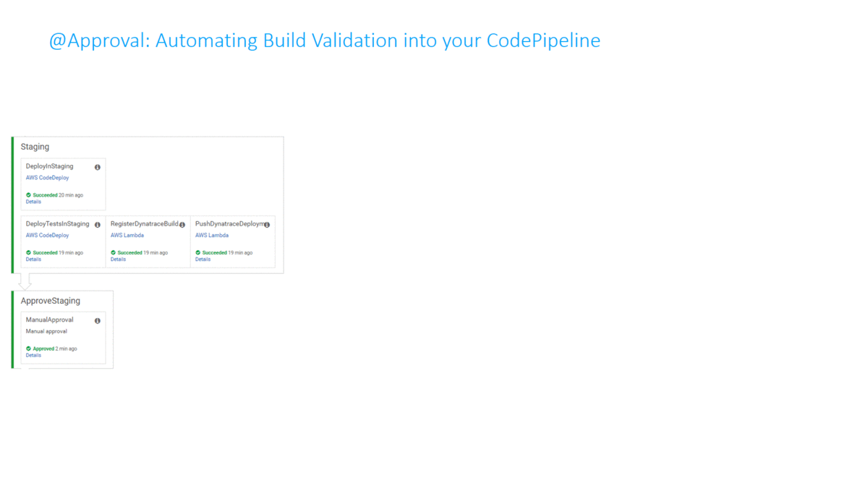This screenshot has height=488, width=868.
Task: Click the green Approved check in ManualApproval
Action: [x=28, y=348]
